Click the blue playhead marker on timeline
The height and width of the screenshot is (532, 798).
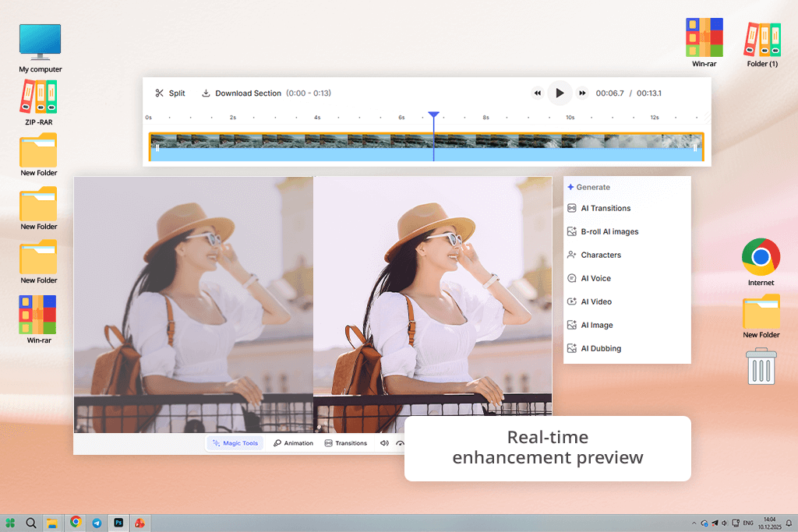tap(433, 115)
